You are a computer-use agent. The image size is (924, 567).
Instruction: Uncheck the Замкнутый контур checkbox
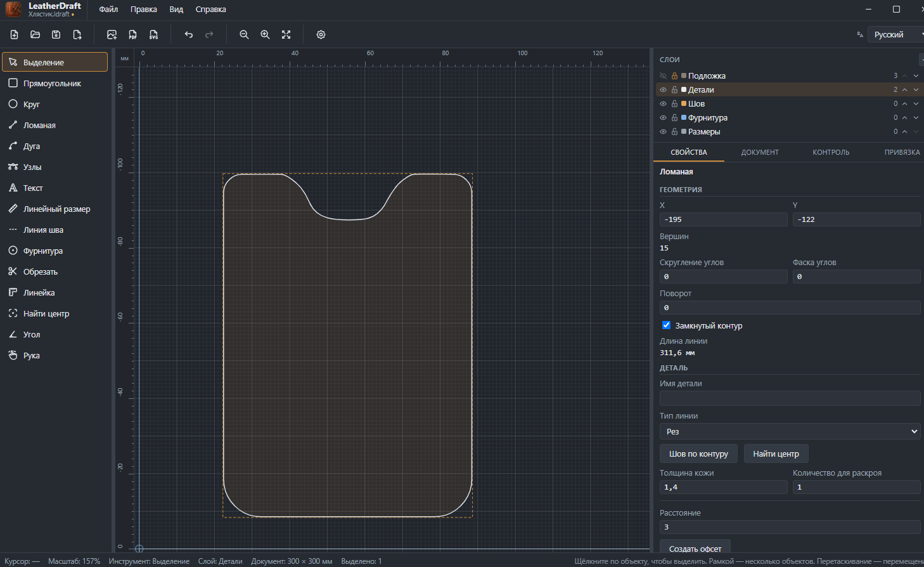coord(666,325)
